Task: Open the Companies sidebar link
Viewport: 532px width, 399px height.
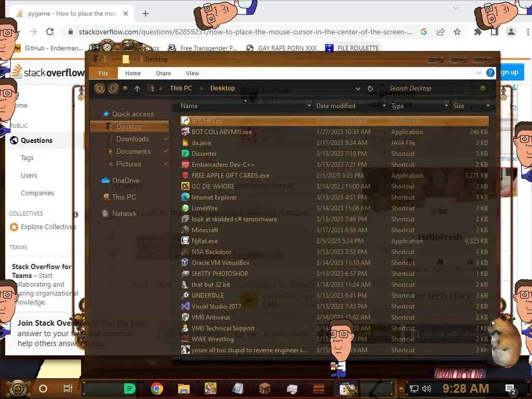Action: 37,193
